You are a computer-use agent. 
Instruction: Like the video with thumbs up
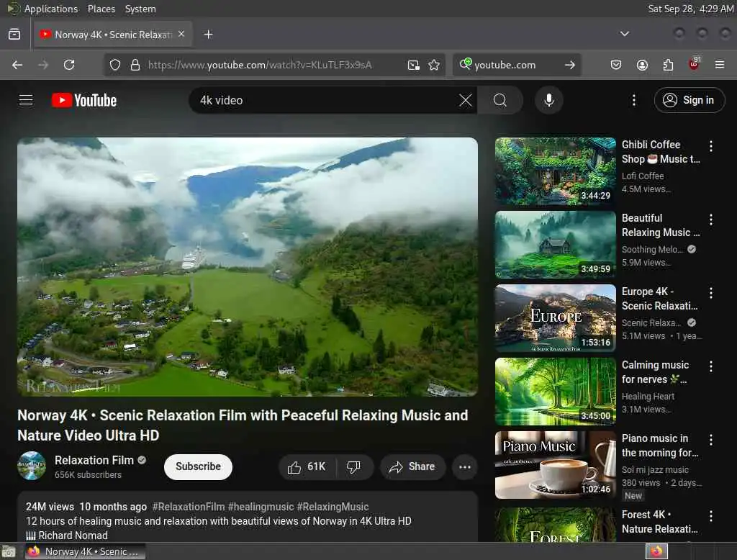coord(307,467)
